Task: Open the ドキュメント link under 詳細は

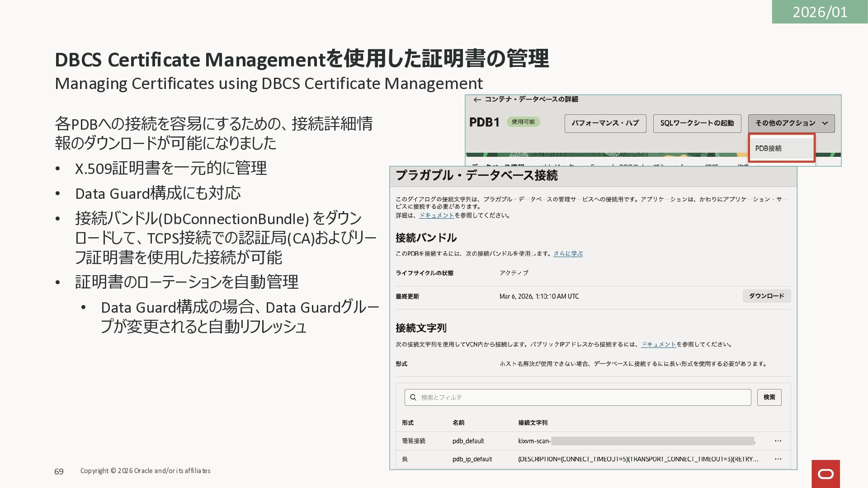Action: tap(436, 216)
